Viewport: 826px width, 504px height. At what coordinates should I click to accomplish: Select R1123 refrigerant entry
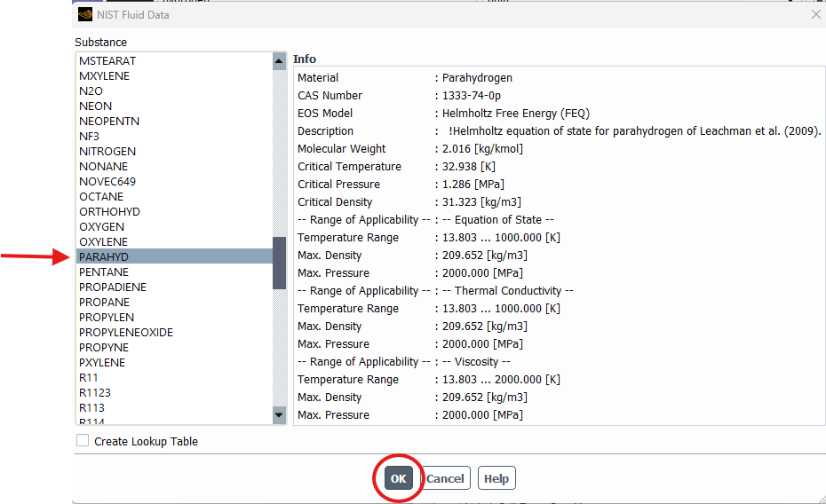click(x=174, y=392)
